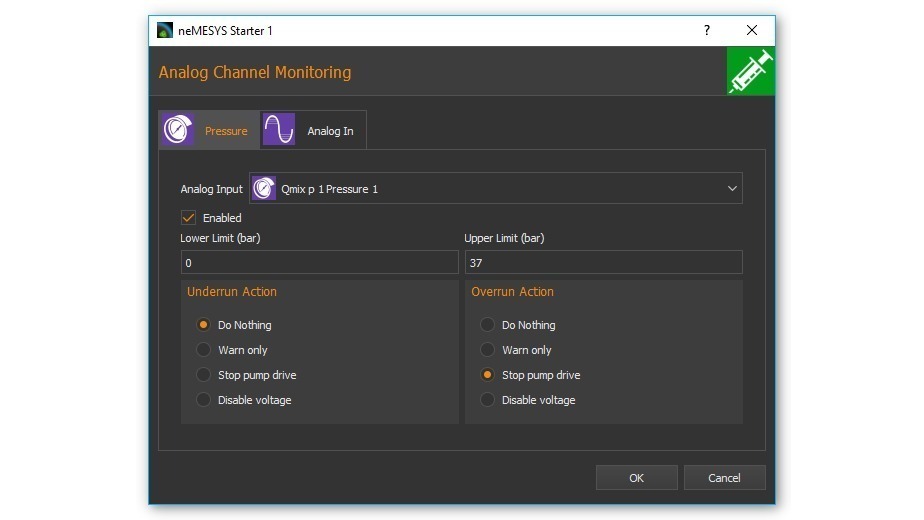Click the neMESYS app icon in title bar
924x520 pixels.
[x=165, y=30]
